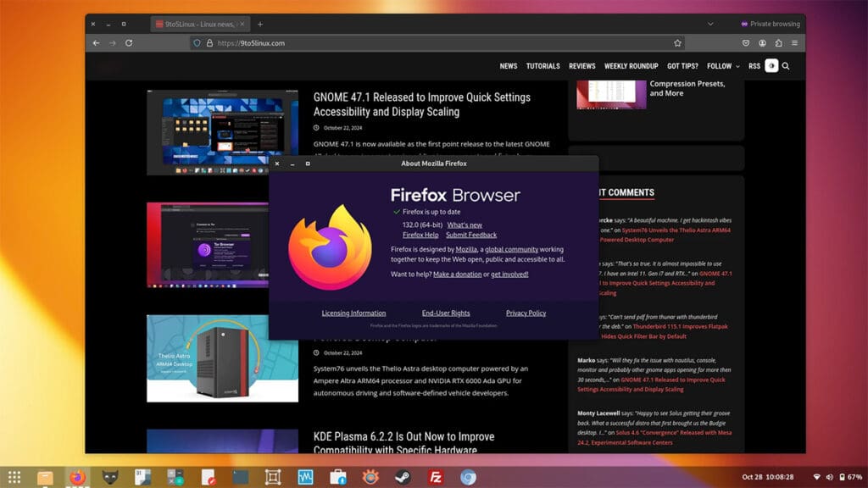The image size is (868, 488).
Task: Open Licensing Information in About dialog
Action: point(353,313)
